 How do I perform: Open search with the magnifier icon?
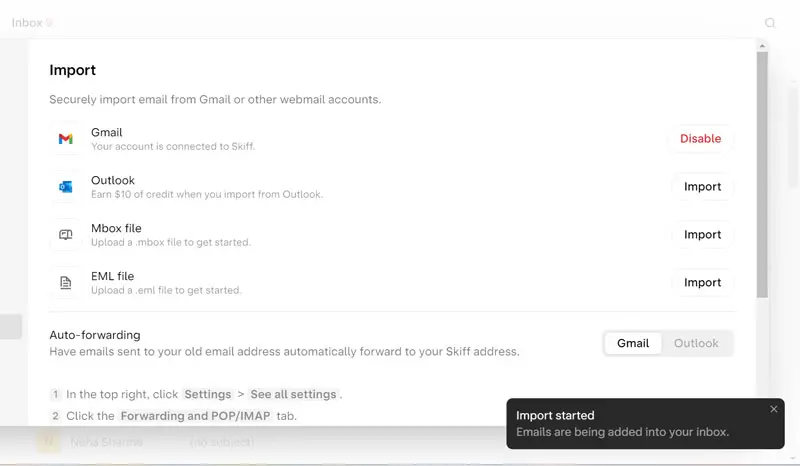[x=770, y=22]
